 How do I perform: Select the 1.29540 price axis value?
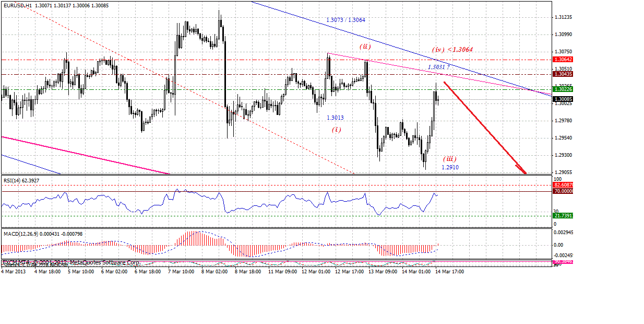pos(565,138)
